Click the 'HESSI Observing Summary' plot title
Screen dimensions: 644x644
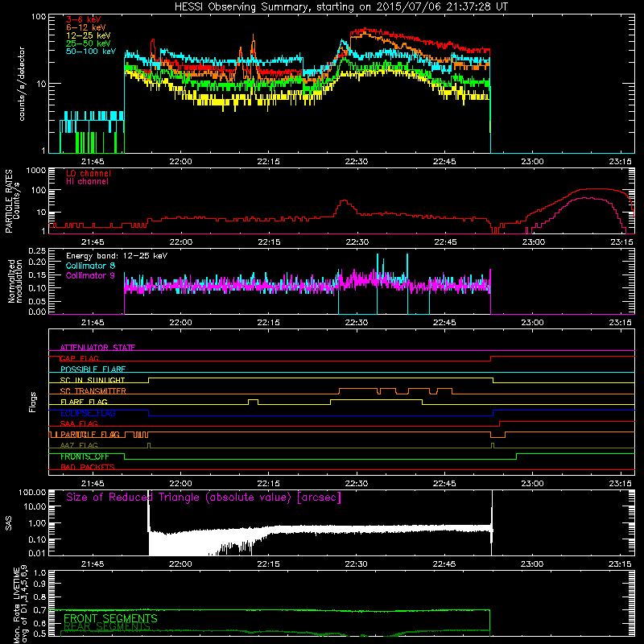click(x=341, y=7)
